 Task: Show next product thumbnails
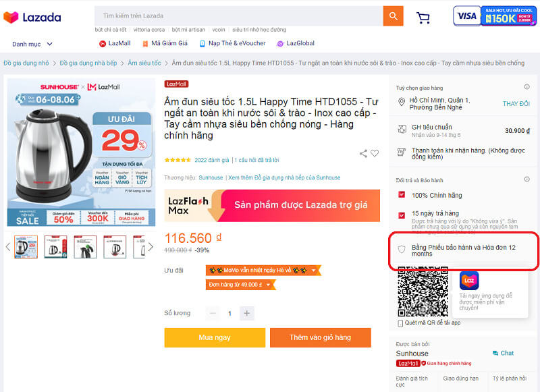151,247
